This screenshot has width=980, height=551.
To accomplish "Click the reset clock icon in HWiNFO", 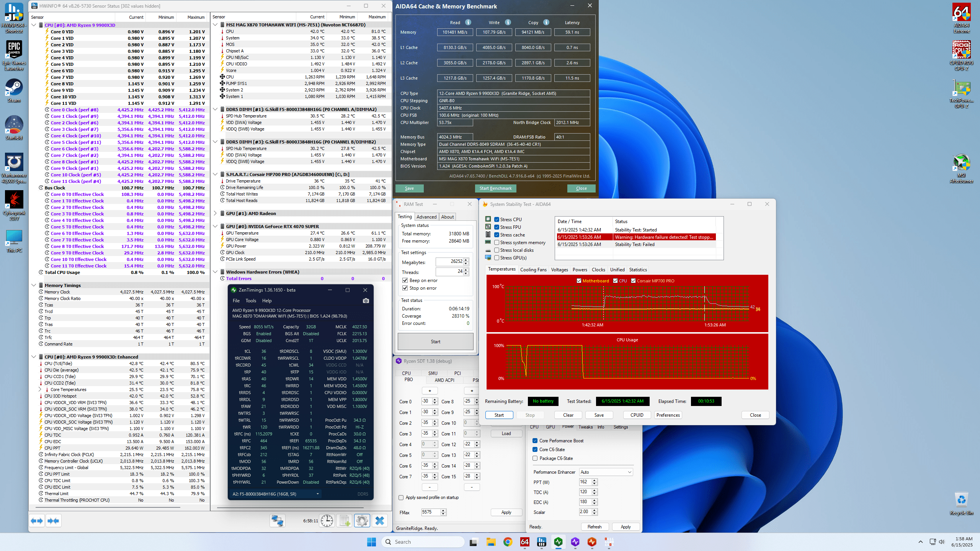I will pos(327,521).
